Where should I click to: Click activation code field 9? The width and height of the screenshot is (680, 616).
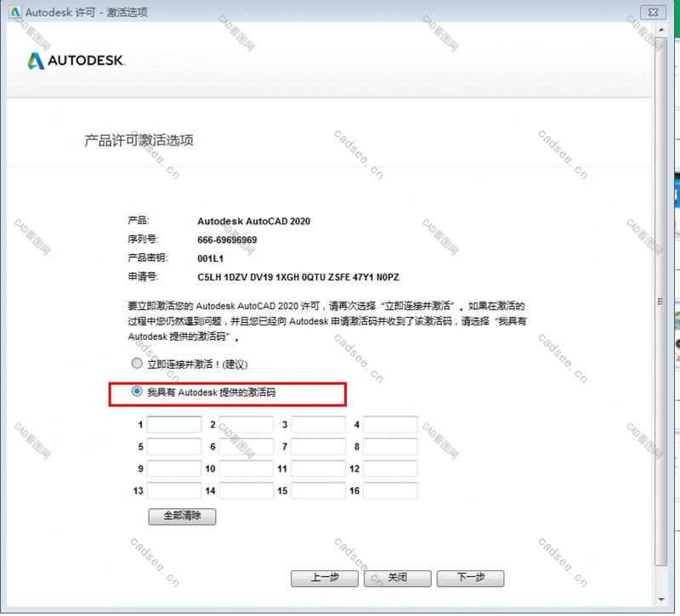(x=174, y=469)
